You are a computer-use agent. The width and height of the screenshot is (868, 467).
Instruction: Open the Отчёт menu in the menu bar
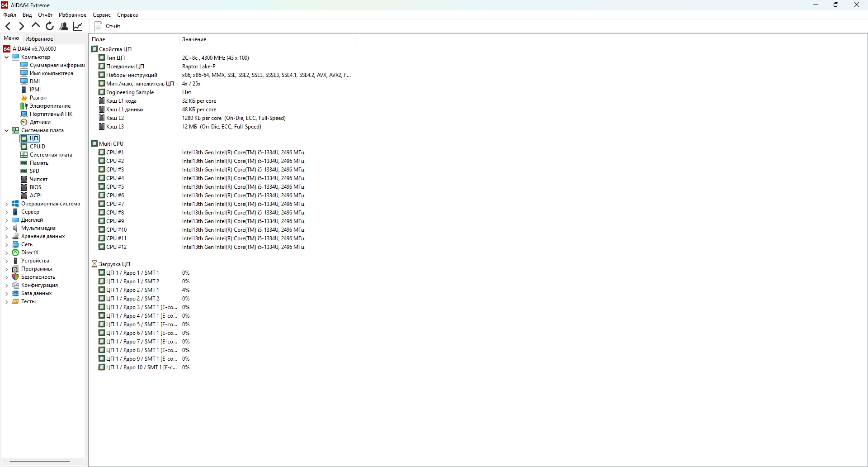pyautogui.click(x=45, y=15)
